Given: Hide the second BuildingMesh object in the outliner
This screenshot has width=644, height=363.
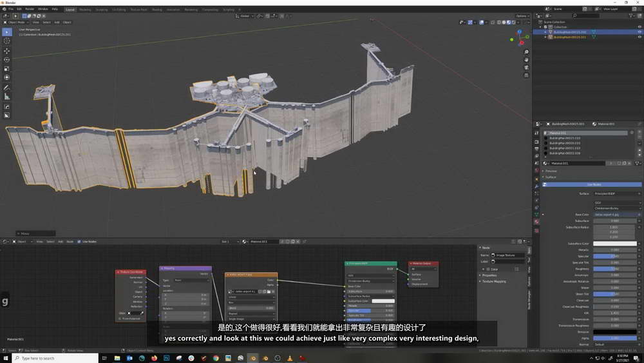Looking at the screenshot, I should (x=639, y=37).
